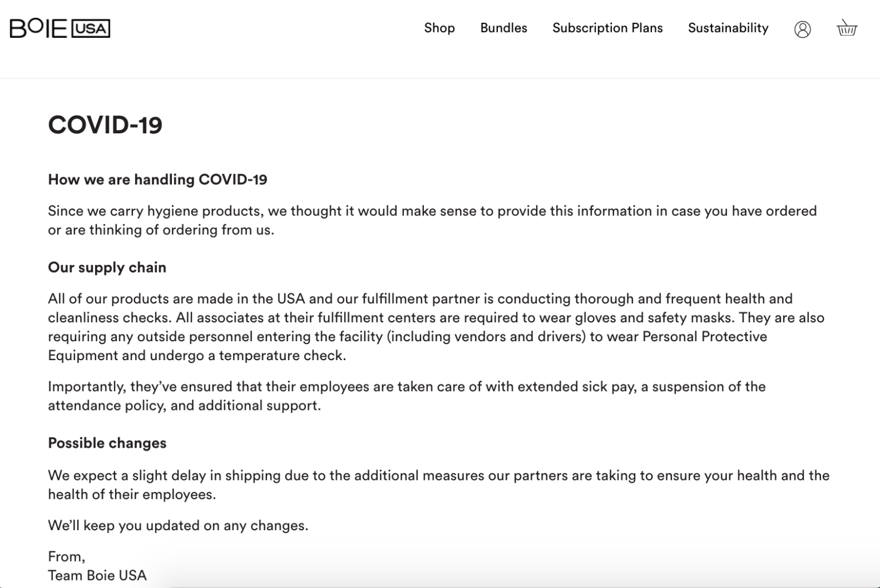Select the 'Team Boie USA' signature text
Image resolution: width=880 pixels, height=588 pixels.
click(x=97, y=575)
